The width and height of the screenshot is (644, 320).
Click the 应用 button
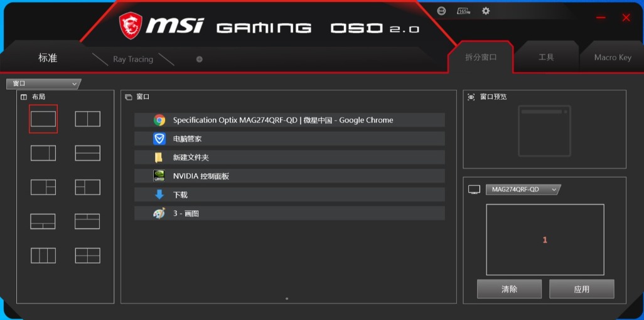(x=581, y=289)
